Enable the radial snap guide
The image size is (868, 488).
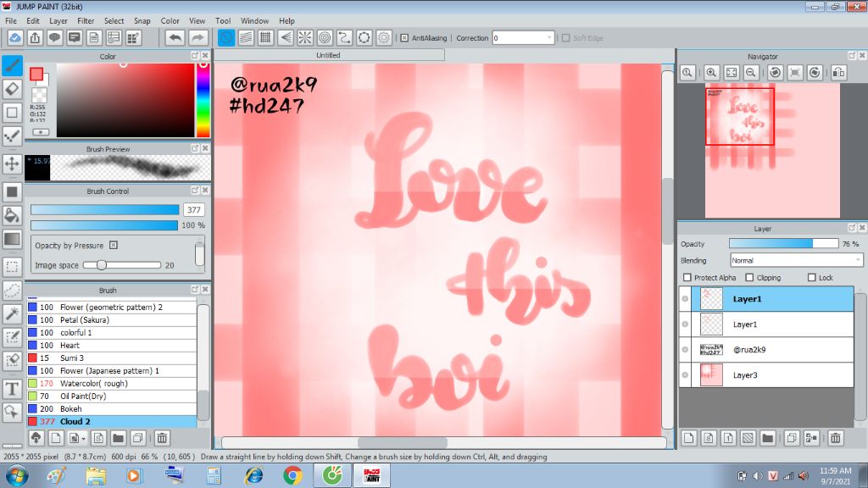(x=305, y=37)
